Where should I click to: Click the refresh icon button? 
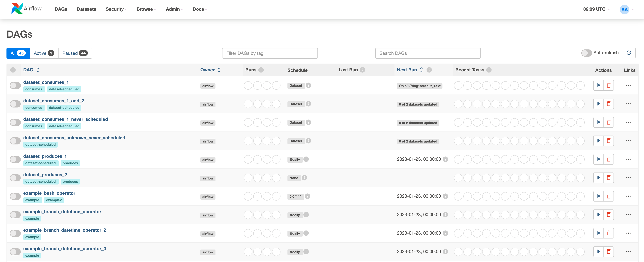(628, 53)
